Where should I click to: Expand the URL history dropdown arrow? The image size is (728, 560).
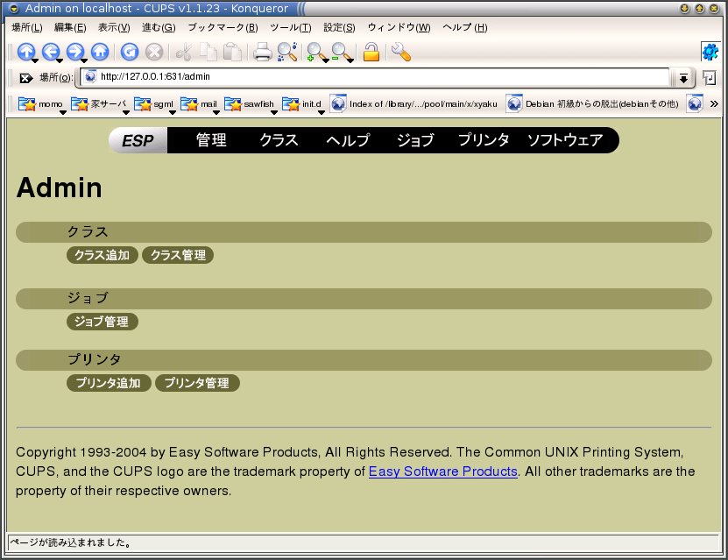[x=683, y=78]
